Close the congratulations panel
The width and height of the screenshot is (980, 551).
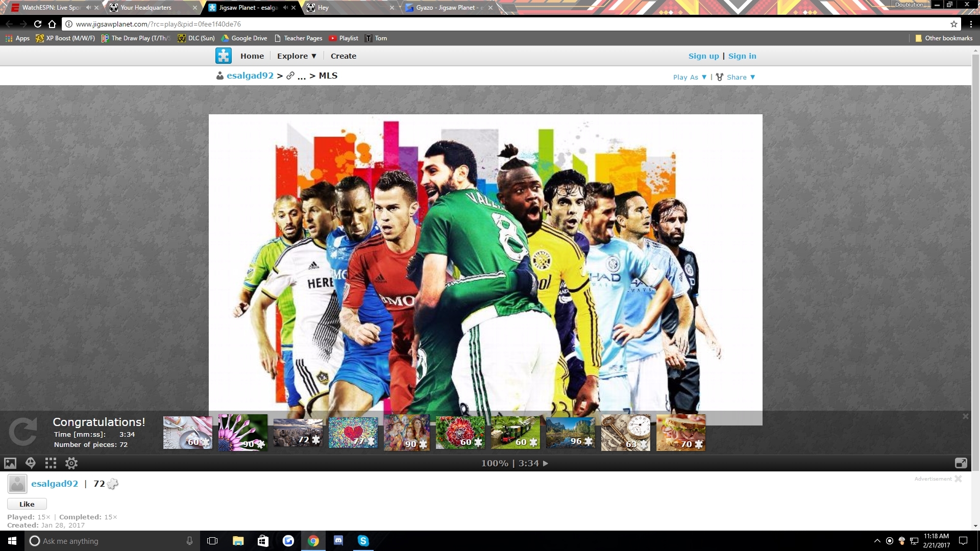pyautogui.click(x=965, y=416)
